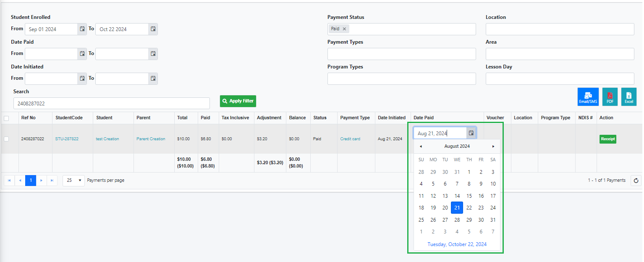This screenshot has width=644, height=262.
Task: Go to next month in calendar
Action: tap(493, 147)
